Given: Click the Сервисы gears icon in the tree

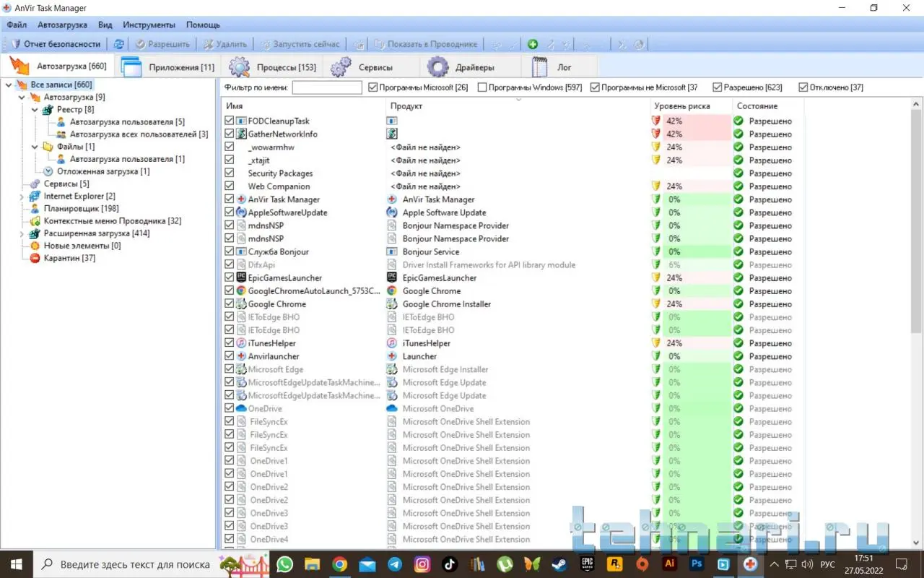Looking at the screenshot, I should tap(35, 184).
